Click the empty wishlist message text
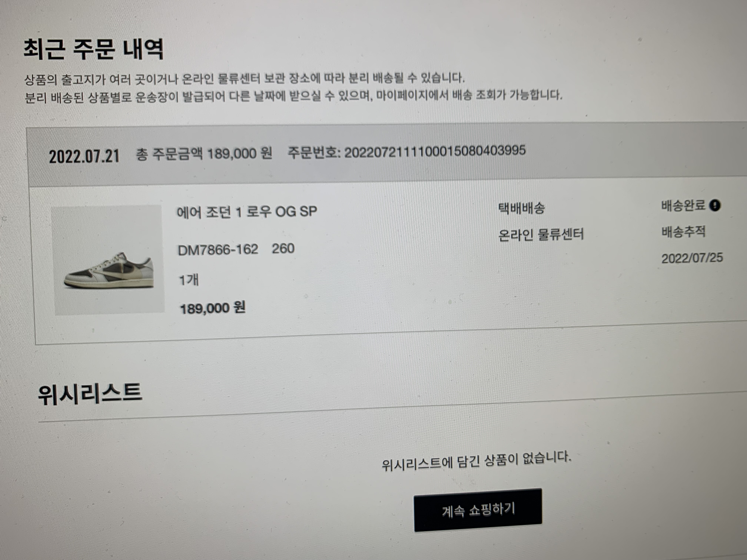This screenshot has height=560, width=747. tap(476, 460)
